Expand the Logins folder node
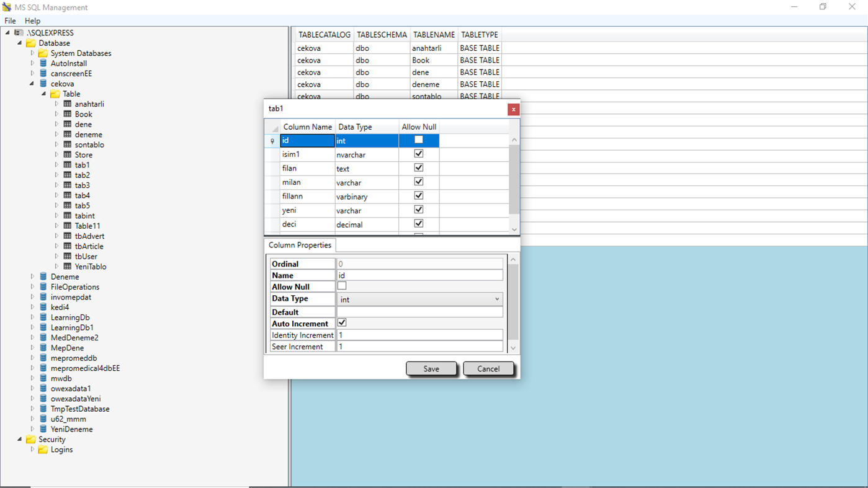The image size is (868, 488). pyautogui.click(x=32, y=450)
